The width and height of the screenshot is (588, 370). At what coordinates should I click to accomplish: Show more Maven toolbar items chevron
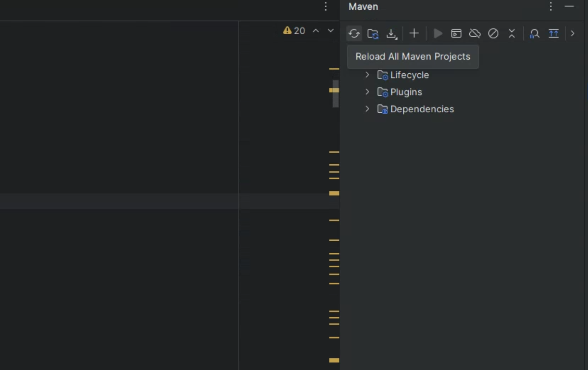pyautogui.click(x=572, y=33)
